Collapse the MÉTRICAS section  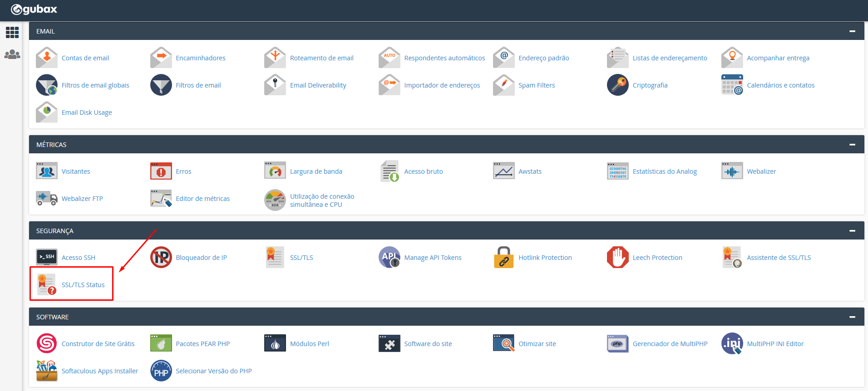pyautogui.click(x=852, y=145)
